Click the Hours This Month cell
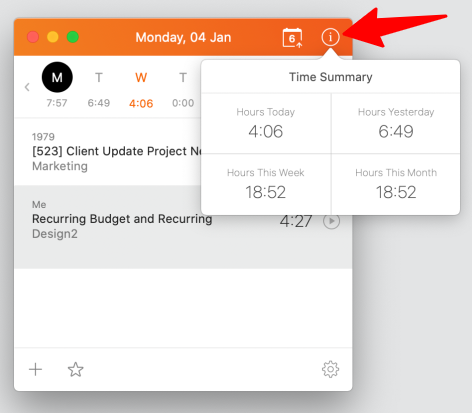 (x=396, y=184)
